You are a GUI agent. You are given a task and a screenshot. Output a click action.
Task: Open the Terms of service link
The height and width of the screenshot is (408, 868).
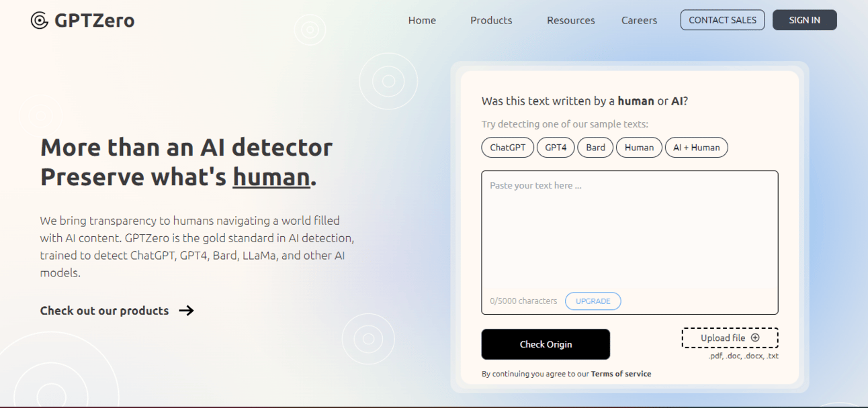pyautogui.click(x=621, y=374)
